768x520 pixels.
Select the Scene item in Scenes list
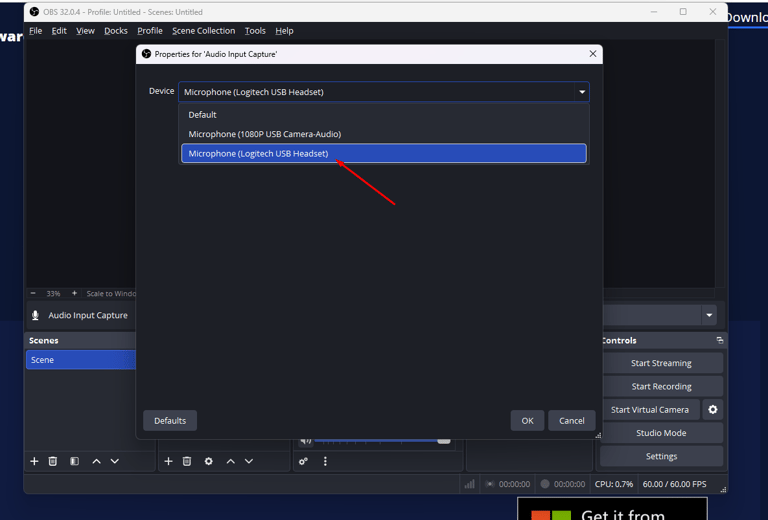point(81,360)
